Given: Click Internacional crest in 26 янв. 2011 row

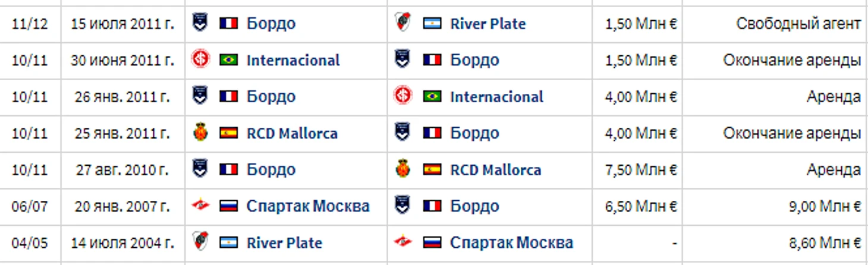Looking at the screenshot, I should (402, 96).
